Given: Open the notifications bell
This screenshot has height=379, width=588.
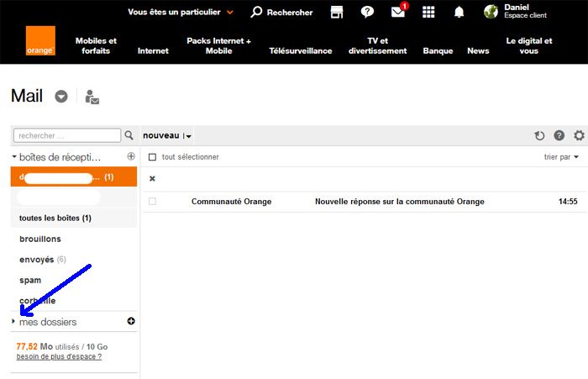Looking at the screenshot, I should point(459,12).
